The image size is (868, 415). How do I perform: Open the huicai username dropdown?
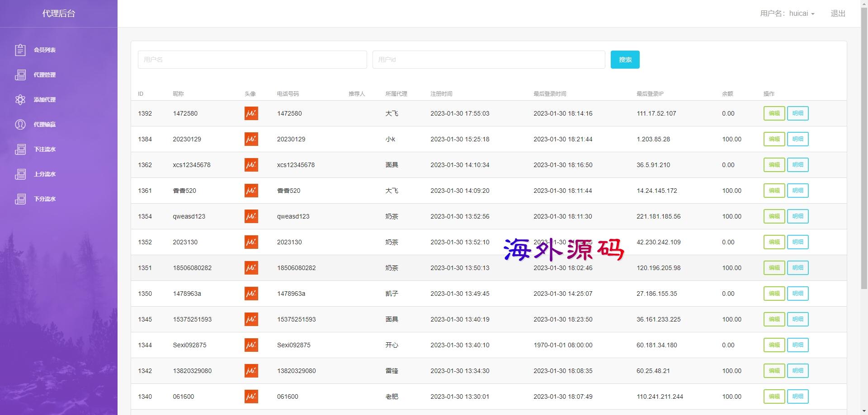(x=787, y=14)
